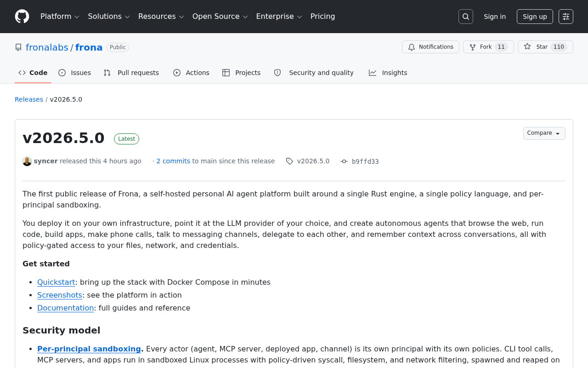
Task: Open the Insights tab
Action: tap(388, 73)
